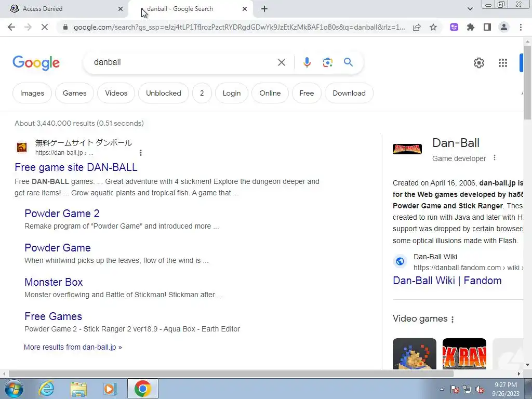
Task: Open the Monster Box link
Action: (54, 282)
